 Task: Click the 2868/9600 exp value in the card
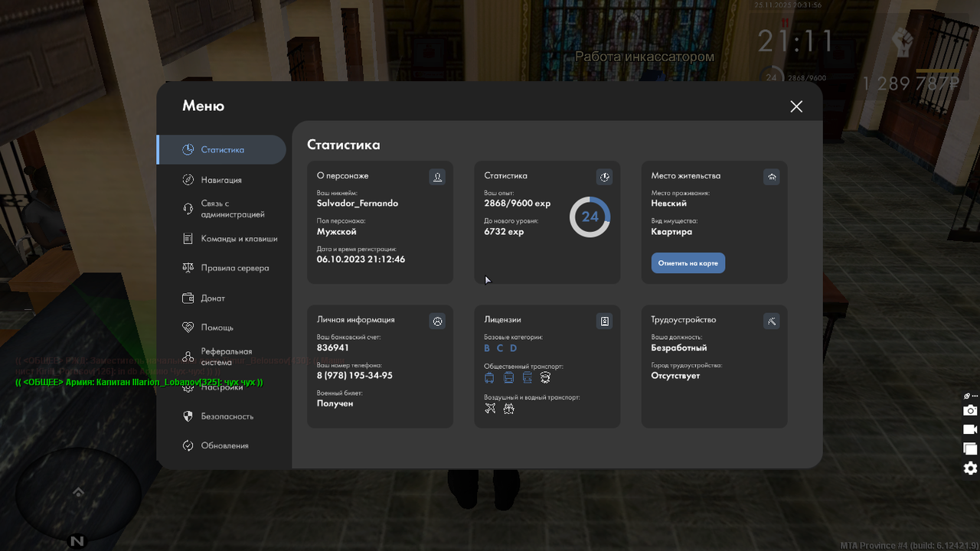click(518, 204)
